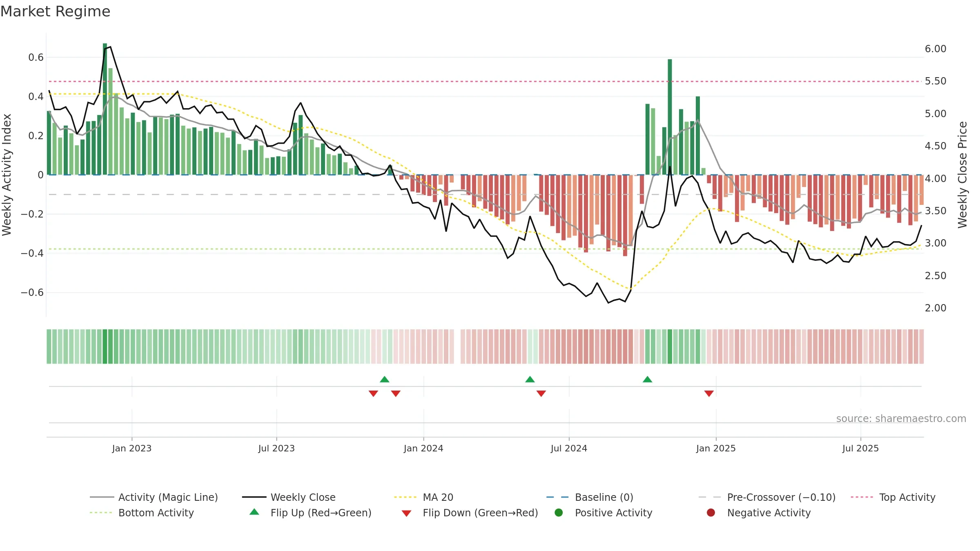Toggle Baseline (0) legend entry
The width and height of the screenshot is (980, 551).
pos(590,497)
